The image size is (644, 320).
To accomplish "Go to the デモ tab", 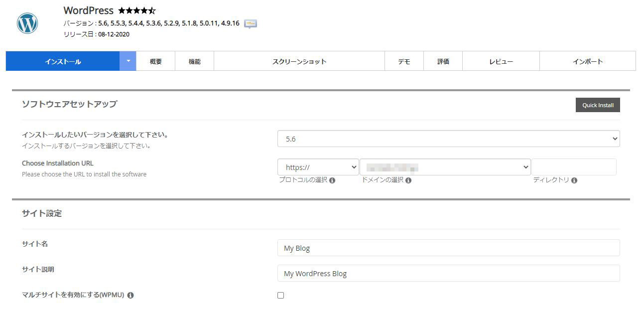I will [x=404, y=61].
